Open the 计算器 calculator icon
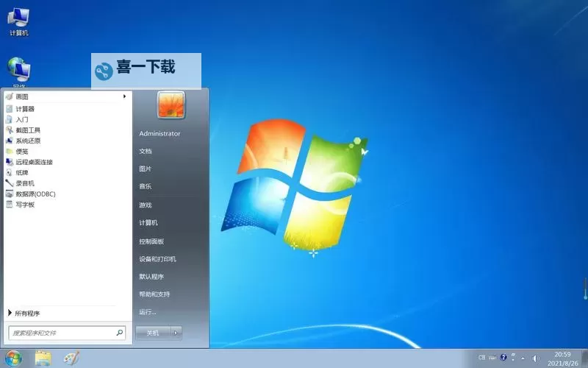Image resolution: width=588 pixels, height=368 pixels. coord(10,109)
